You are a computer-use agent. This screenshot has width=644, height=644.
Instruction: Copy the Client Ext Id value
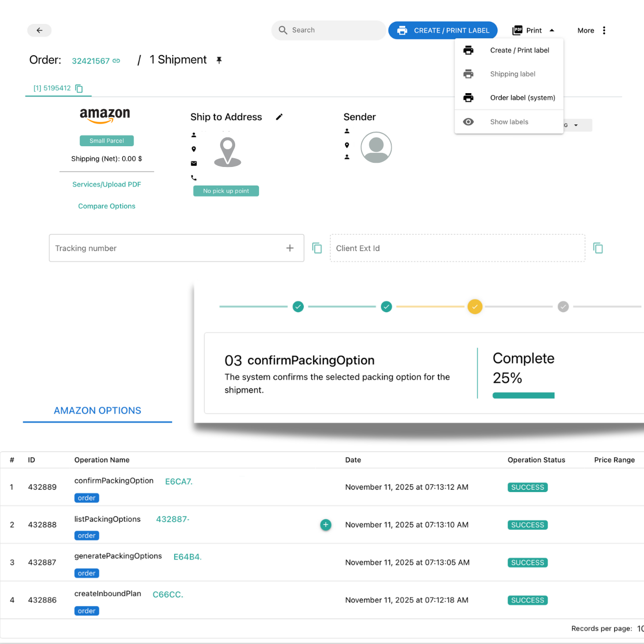tap(598, 248)
